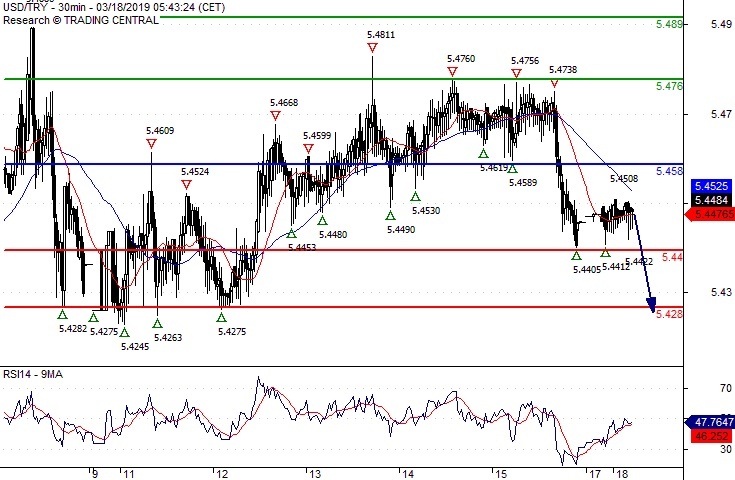Click the green triangle marker above 5.4490
Viewport: 735px width, 480px height.
[390, 216]
